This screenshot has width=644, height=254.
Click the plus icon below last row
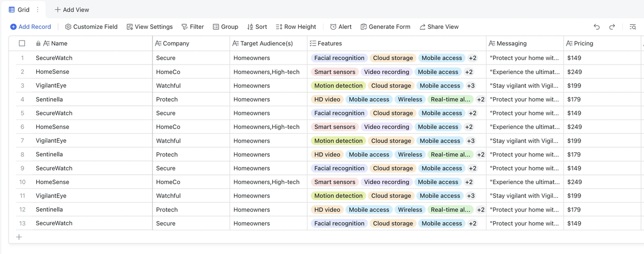pos(19,237)
